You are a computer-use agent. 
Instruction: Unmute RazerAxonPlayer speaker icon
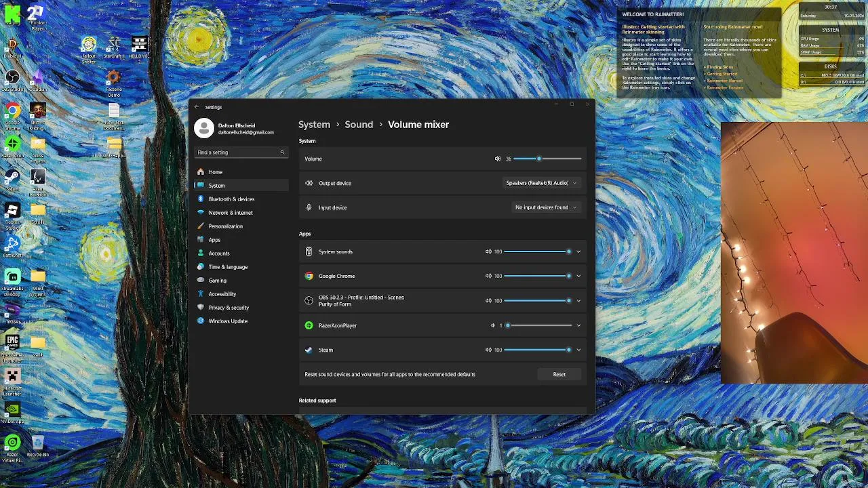[493, 325]
